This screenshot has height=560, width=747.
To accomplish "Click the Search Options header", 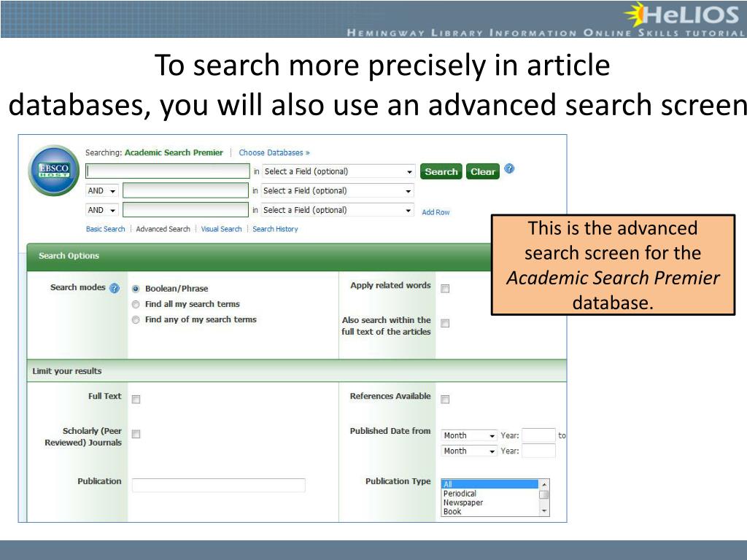I will tap(69, 256).
